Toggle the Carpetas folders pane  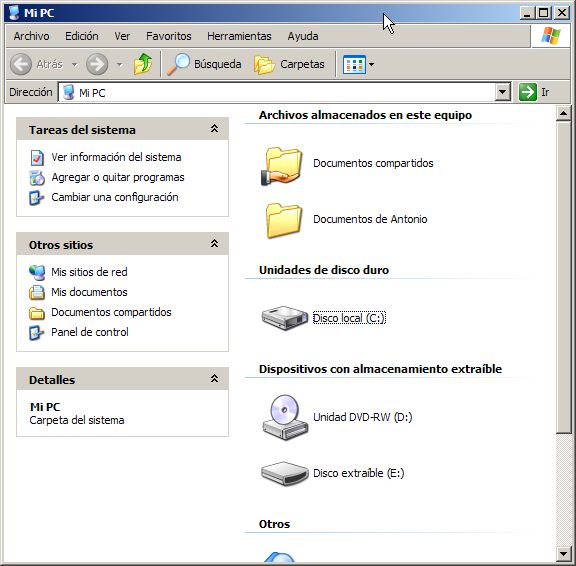pos(289,65)
